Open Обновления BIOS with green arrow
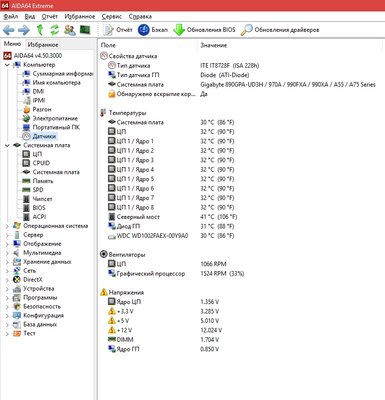Viewport: 385px width, 400px height. [204, 30]
